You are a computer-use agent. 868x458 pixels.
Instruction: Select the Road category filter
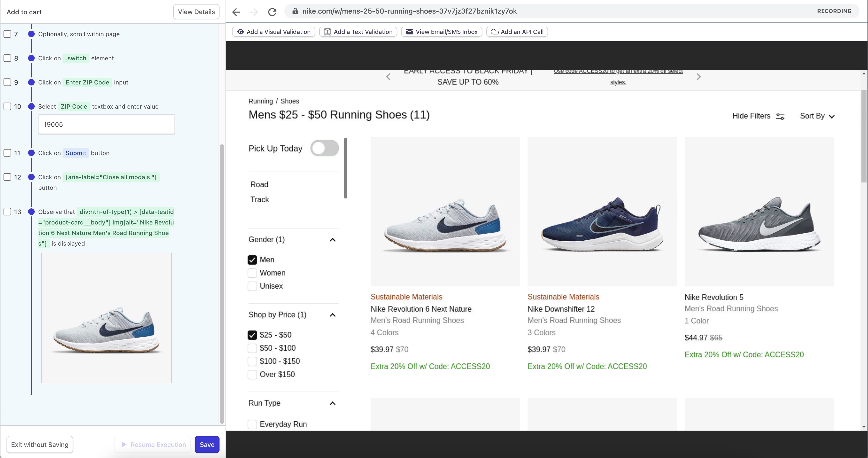[259, 185]
